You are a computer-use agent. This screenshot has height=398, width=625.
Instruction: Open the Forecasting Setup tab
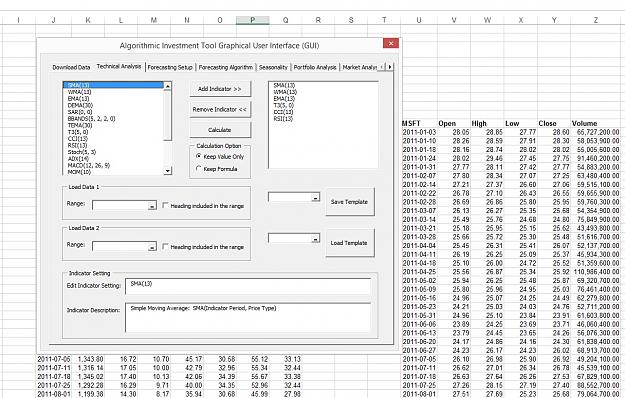tap(170, 67)
